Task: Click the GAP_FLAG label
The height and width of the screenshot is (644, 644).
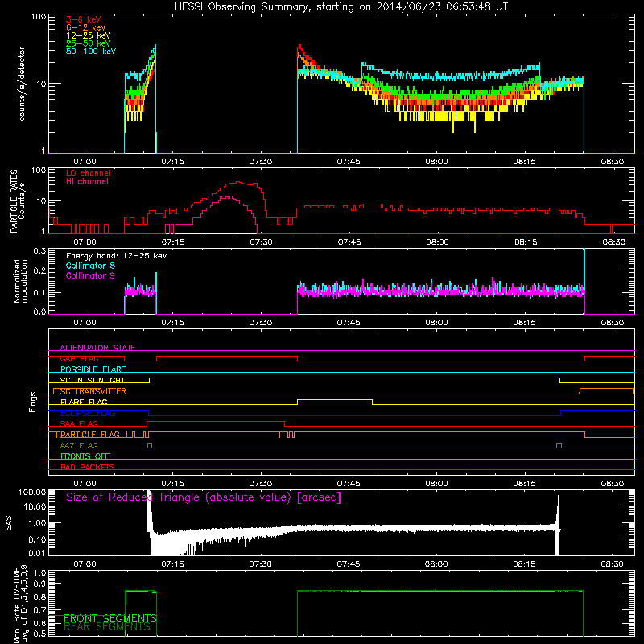Action: [x=79, y=358]
